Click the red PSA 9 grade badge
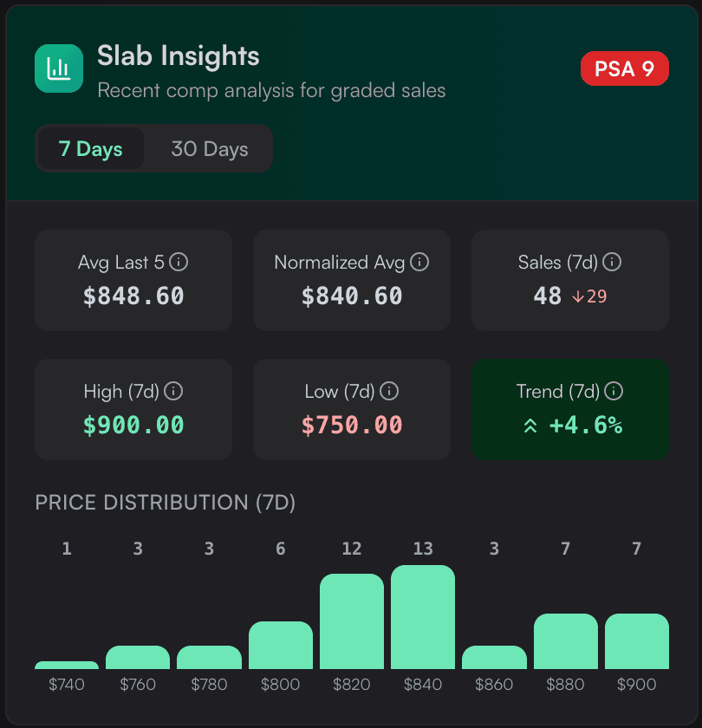 pos(625,68)
